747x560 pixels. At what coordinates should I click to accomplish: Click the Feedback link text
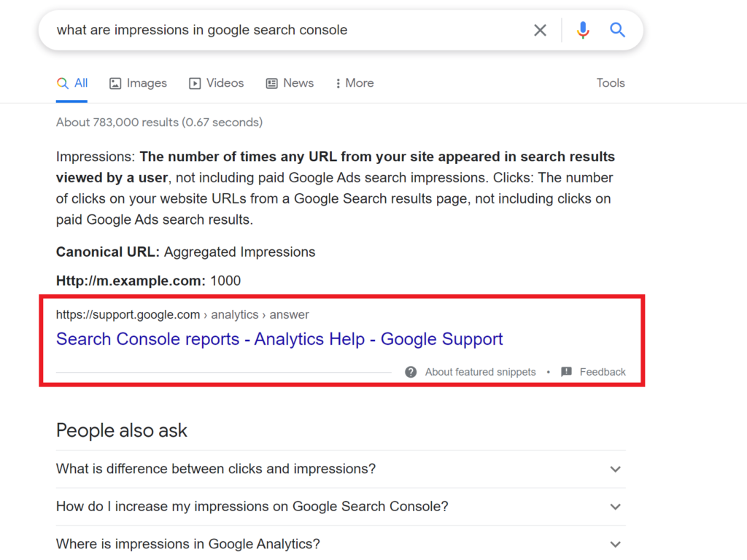602,372
